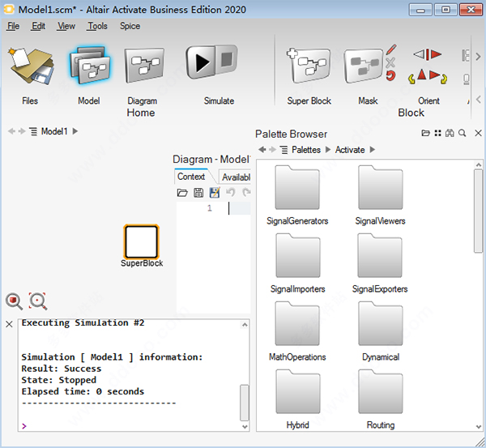This screenshot has width=486, height=448.
Task: Open palette folder icon in Palette Browser
Action: 426,133
